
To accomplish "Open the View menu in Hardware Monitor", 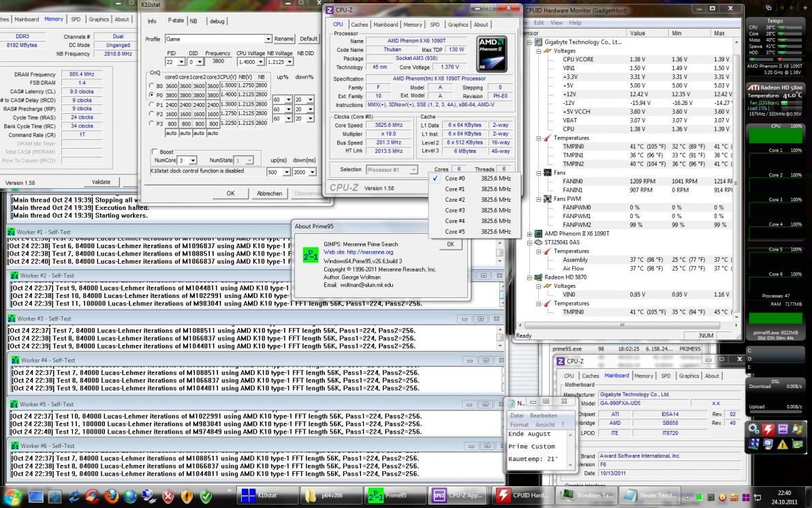I will point(556,23).
